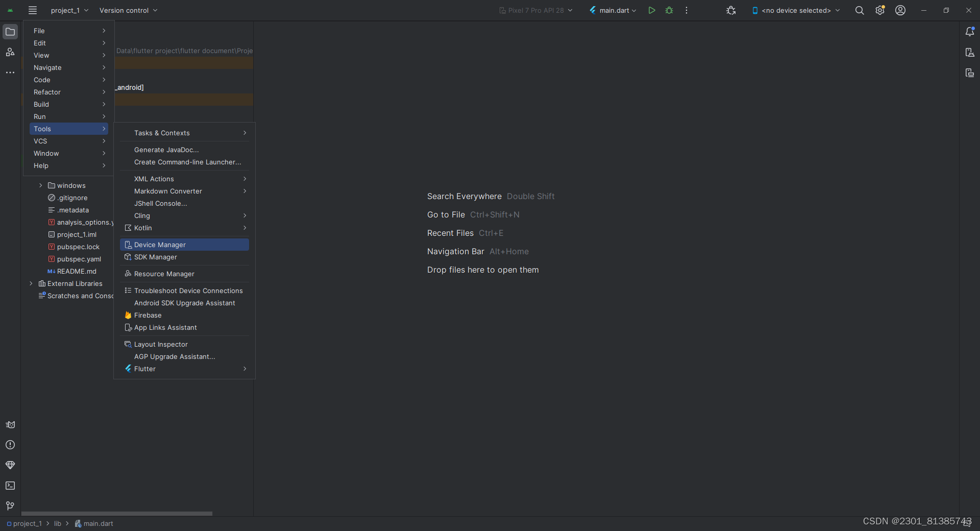Open IDE settings gear icon
This screenshot has height=531, width=980.
coord(880,10)
